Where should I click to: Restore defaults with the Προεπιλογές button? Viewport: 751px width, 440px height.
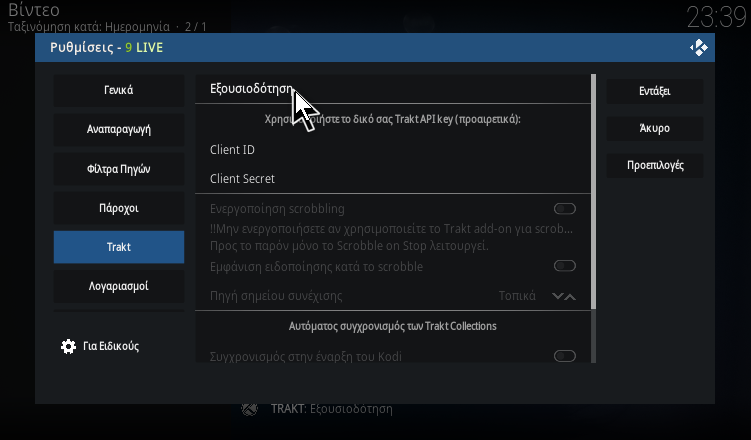(655, 166)
